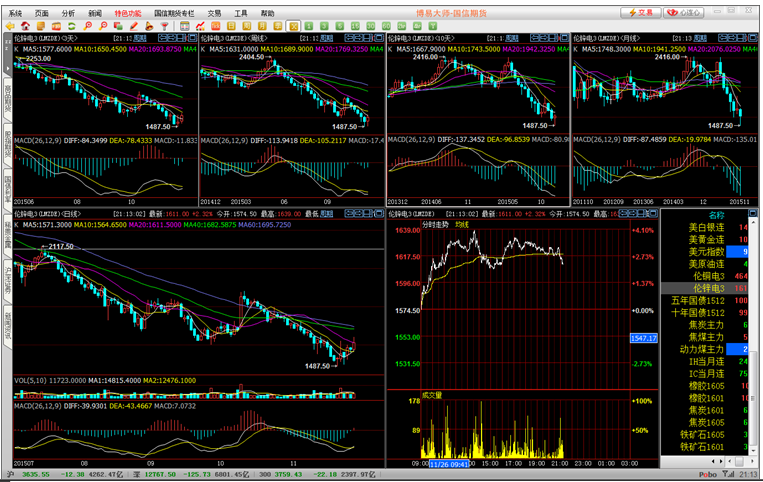
Task: Select the green 1-minute period icon
Action: point(309,26)
